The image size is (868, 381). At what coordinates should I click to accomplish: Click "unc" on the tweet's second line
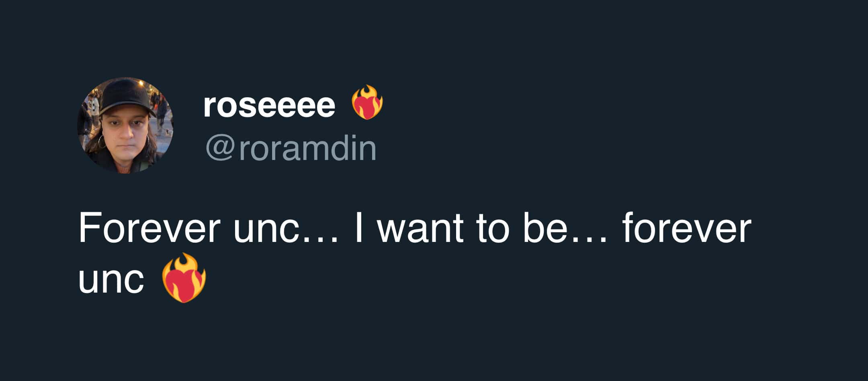coord(111,279)
